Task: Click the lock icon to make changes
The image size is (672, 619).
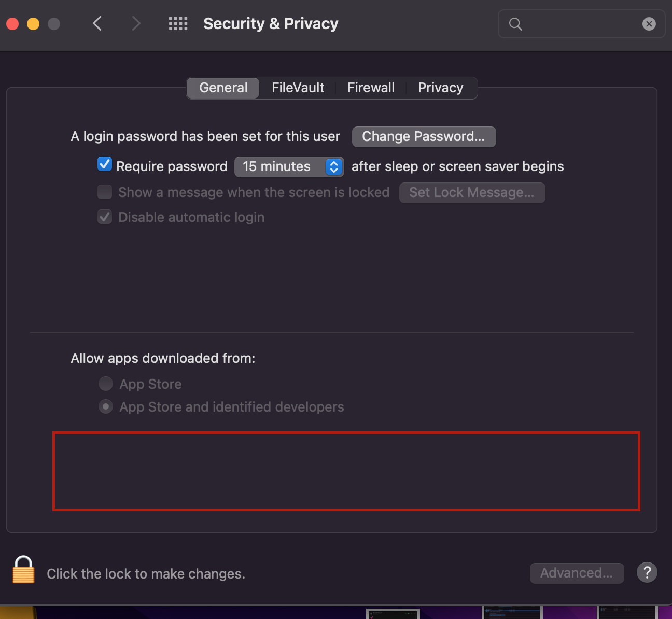Action: [x=24, y=570]
